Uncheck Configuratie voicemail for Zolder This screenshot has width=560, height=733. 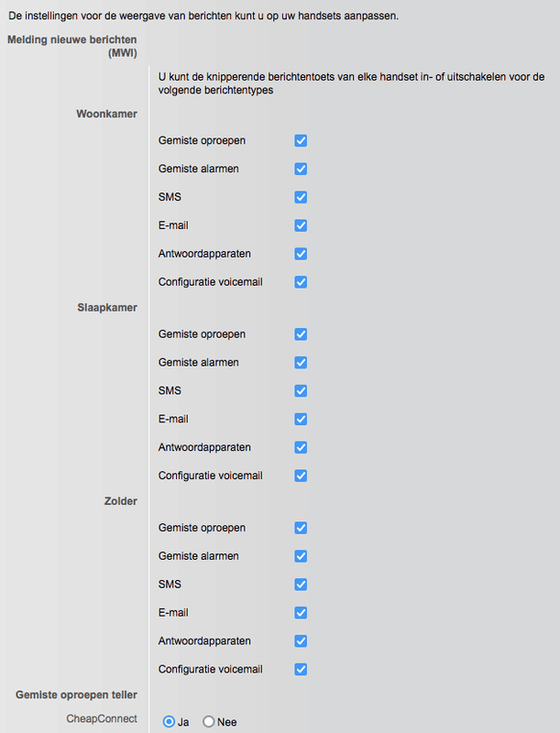301,670
